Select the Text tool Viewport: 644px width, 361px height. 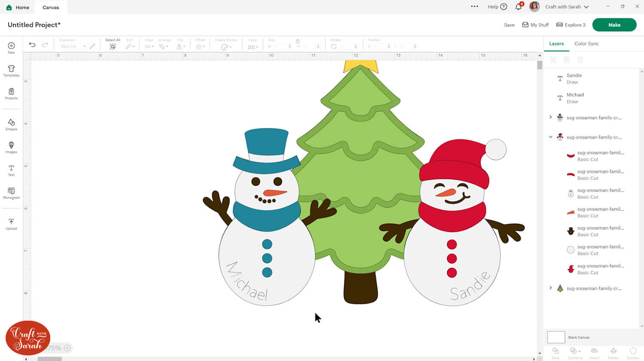tap(11, 170)
